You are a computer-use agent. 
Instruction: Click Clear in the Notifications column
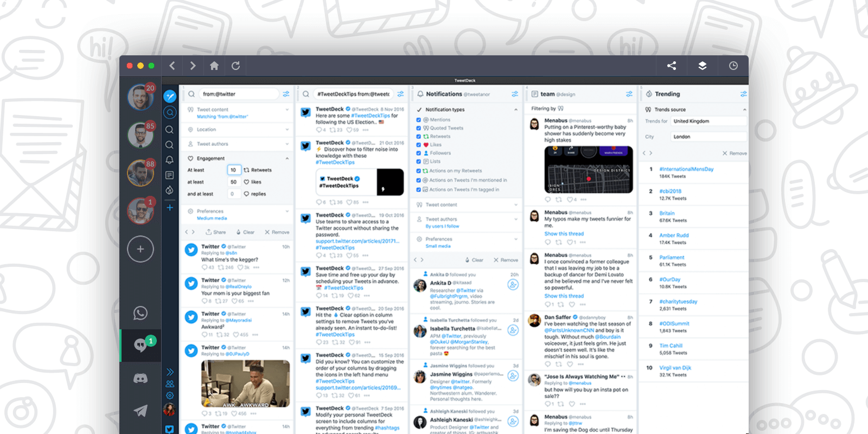[x=474, y=260]
